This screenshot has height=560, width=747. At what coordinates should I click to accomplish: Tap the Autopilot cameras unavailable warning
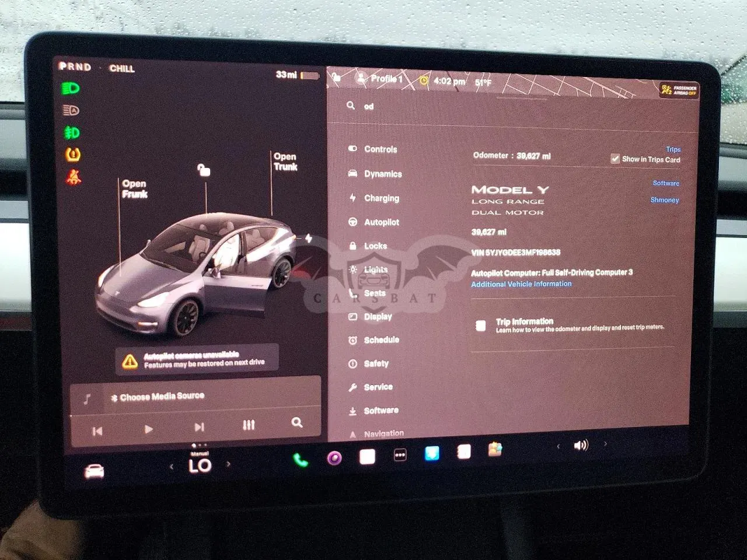click(197, 359)
